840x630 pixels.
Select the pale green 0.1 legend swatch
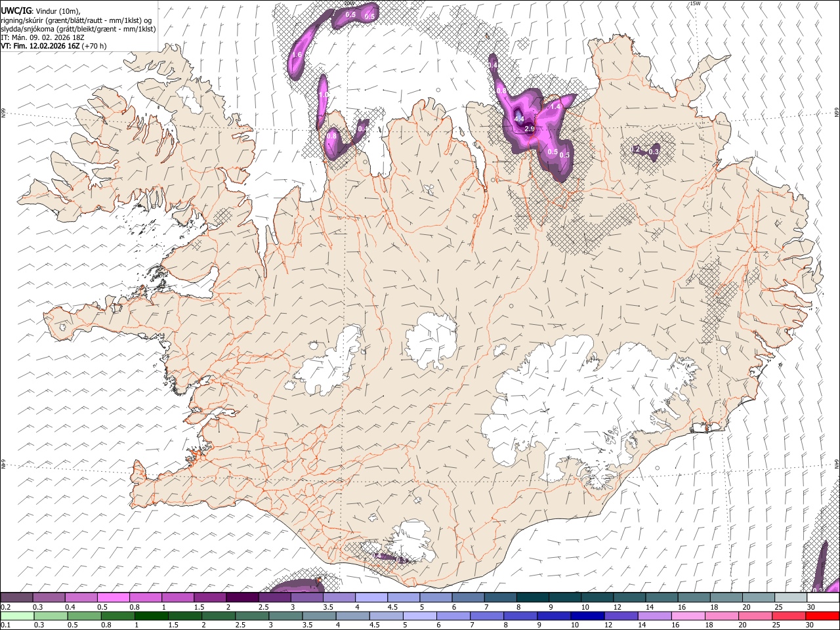(17, 616)
